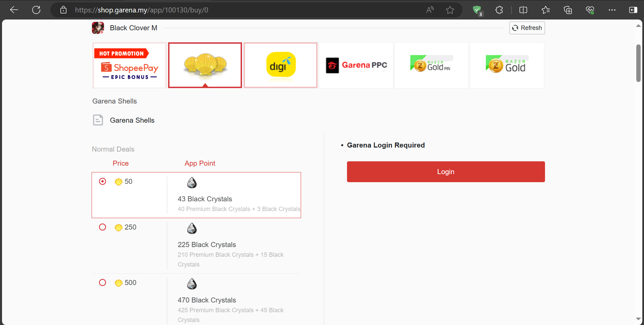Select the Garena Shells payment tile
644x325 pixels.
click(205, 65)
